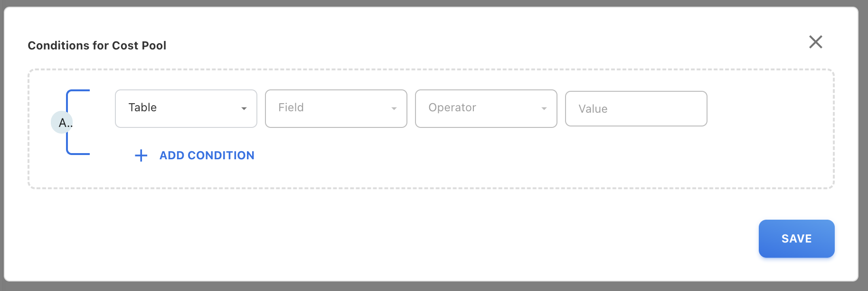Open the Table dropdown
Viewport: 868px width, 291px height.
tap(186, 108)
